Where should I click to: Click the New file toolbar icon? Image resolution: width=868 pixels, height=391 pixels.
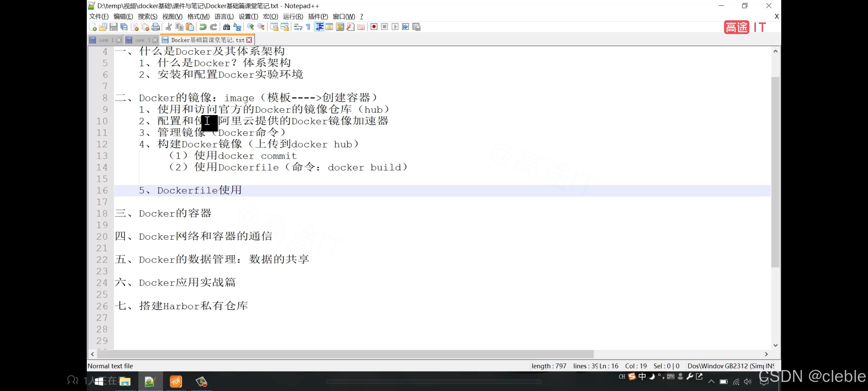(x=93, y=27)
